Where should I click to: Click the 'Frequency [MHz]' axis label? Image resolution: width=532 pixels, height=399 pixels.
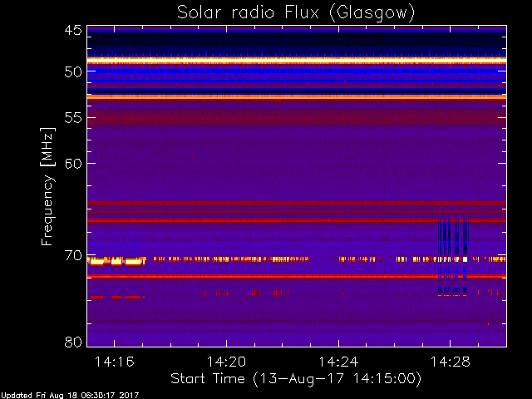pos(47,186)
